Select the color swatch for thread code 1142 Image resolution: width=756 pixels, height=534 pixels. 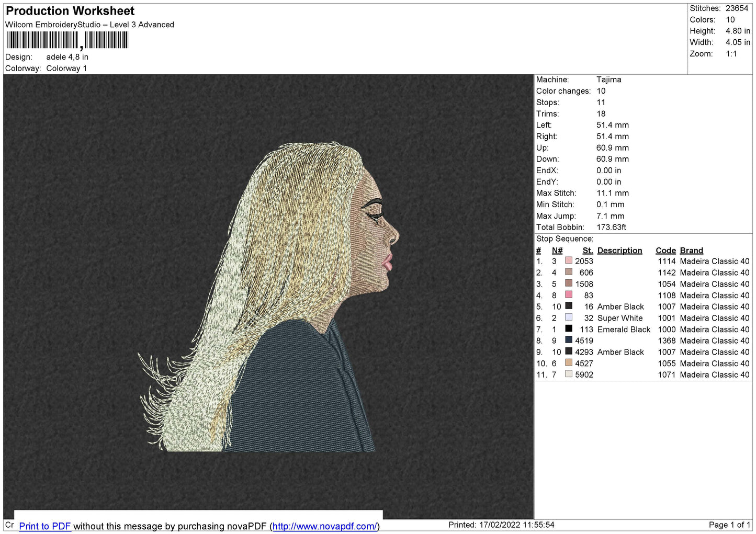tap(569, 272)
